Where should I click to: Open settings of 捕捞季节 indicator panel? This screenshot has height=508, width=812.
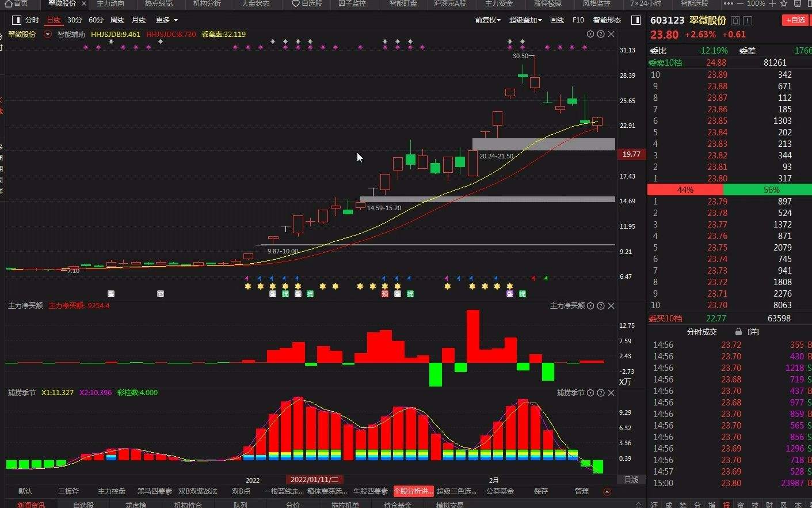click(590, 393)
